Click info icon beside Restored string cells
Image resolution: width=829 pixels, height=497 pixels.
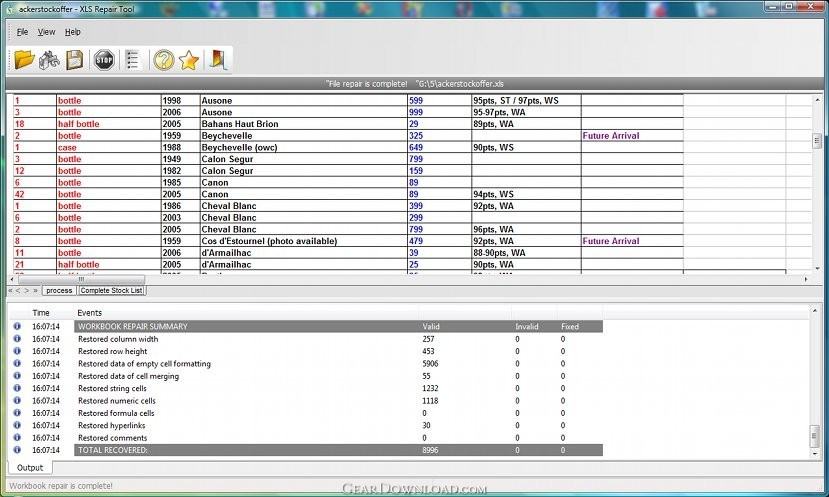coord(17,388)
